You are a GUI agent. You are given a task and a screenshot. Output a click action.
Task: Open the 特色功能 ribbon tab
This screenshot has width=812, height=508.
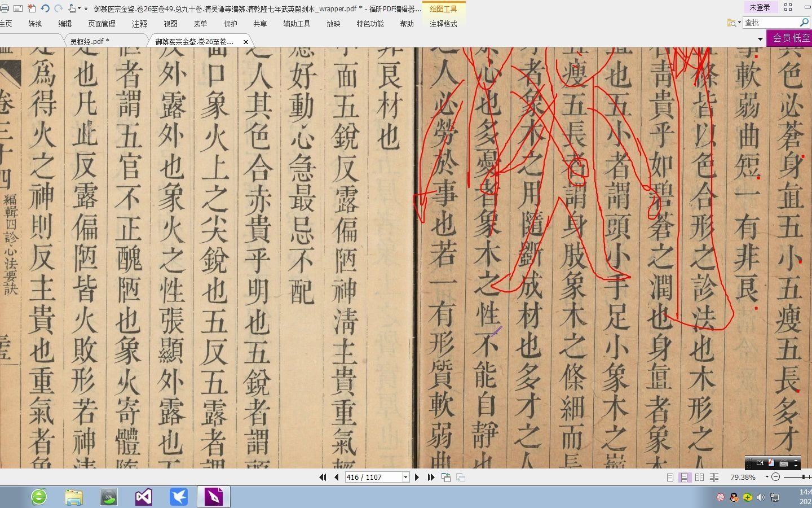370,24
